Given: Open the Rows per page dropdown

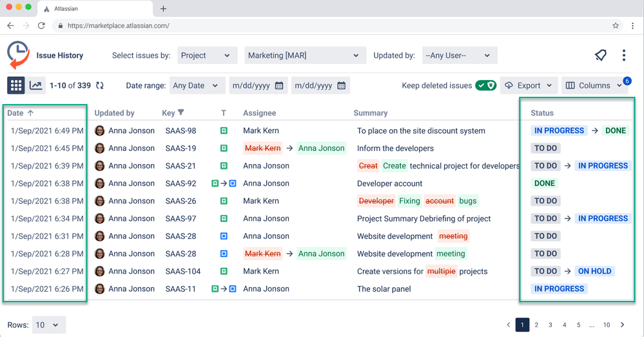Looking at the screenshot, I should coord(49,325).
